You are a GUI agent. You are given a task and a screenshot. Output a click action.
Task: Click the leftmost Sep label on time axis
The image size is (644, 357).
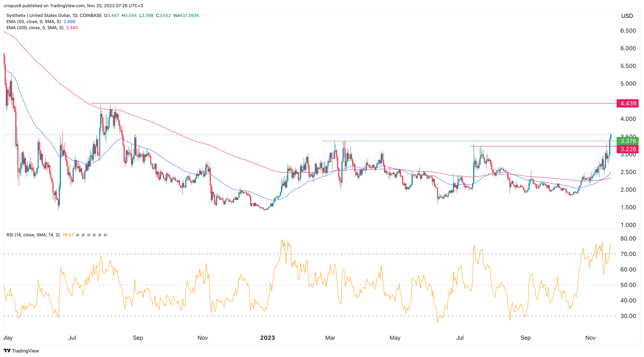point(138,338)
